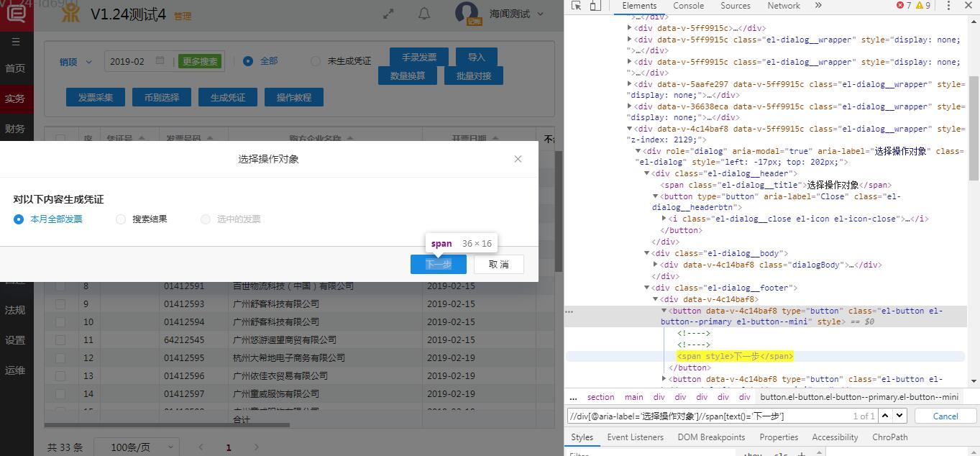Switch to the Sources tab
This screenshot has height=456, width=980.
[x=736, y=5]
